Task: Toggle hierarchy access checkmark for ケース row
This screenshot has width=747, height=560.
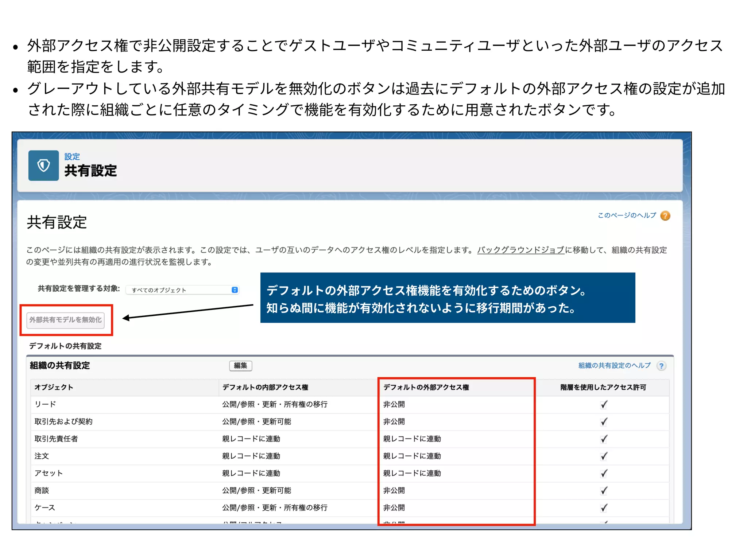Action: click(x=604, y=508)
